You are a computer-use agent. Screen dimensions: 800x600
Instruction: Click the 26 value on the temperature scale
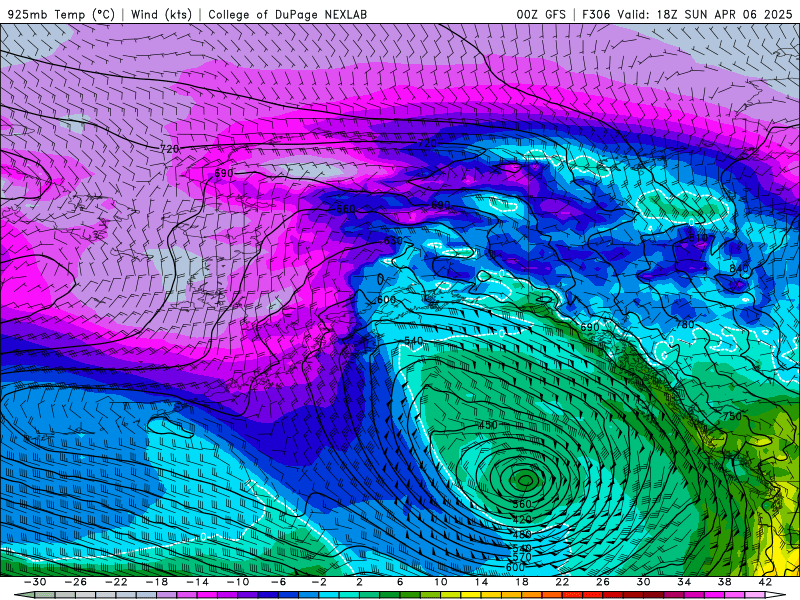603,582
